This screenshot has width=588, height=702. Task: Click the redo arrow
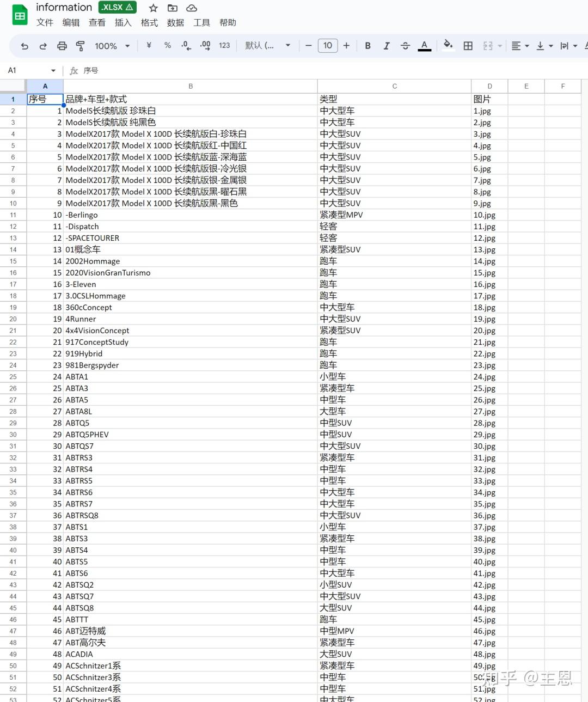pos(43,46)
